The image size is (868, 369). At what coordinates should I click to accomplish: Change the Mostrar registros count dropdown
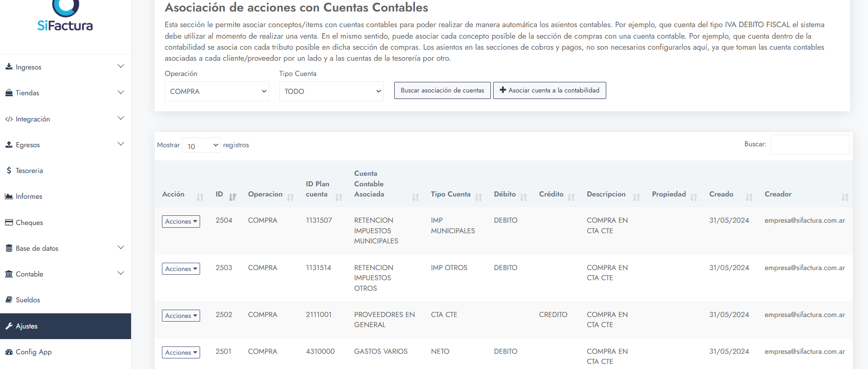click(201, 145)
